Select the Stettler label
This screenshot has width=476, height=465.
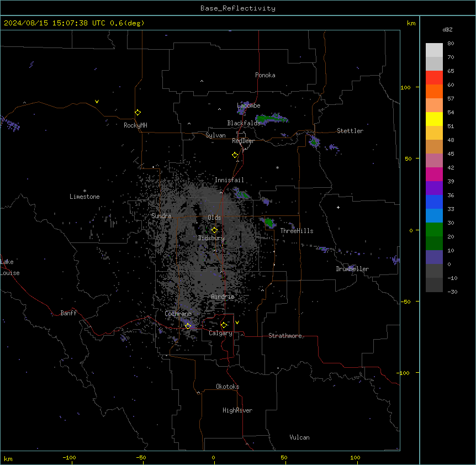[x=350, y=131]
